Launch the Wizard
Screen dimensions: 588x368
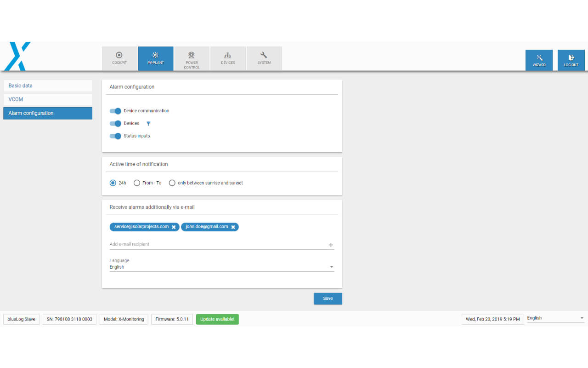coord(539,60)
